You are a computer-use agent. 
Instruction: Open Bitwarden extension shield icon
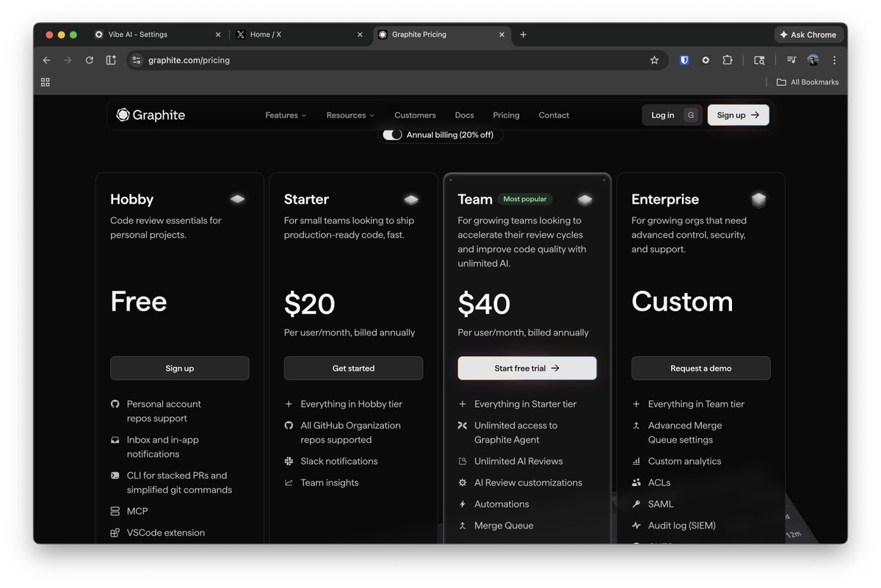tap(684, 60)
